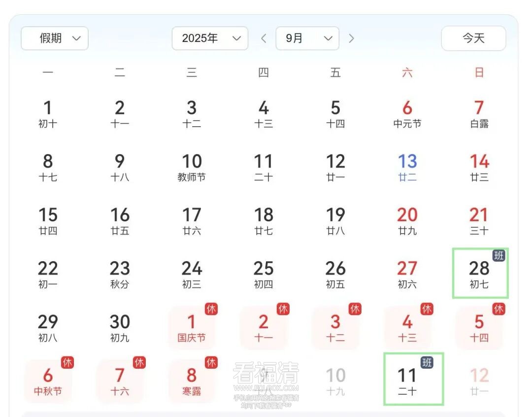Select September 10 教师节
This screenshot has height=417, width=532.
click(x=192, y=167)
